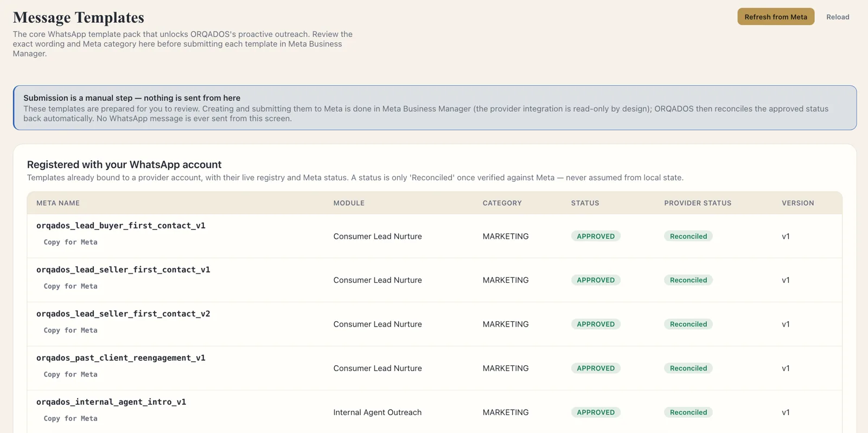This screenshot has height=433, width=868.
Task: Click 'Submission is a manual step' notice heading
Action: point(132,98)
